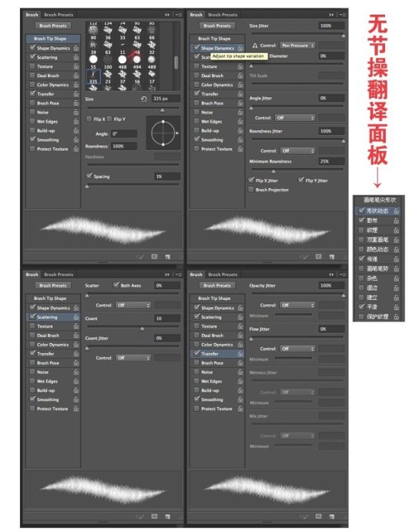Collapse Brush Tip Shape panel with double-arrow icon
Image resolution: width=409 pixels, height=532 pixels.
167,15
